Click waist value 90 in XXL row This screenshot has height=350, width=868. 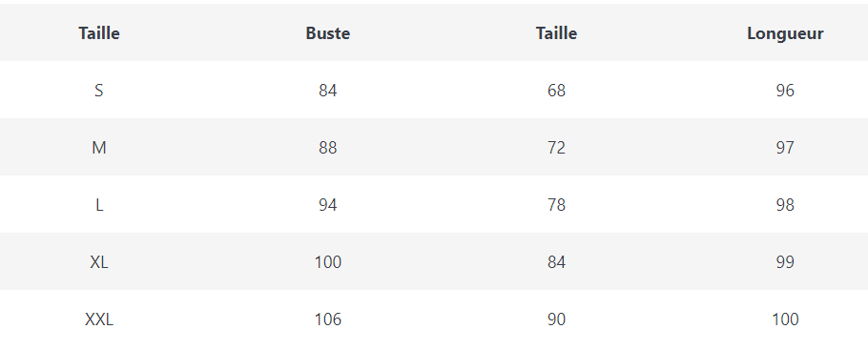coord(556,319)
